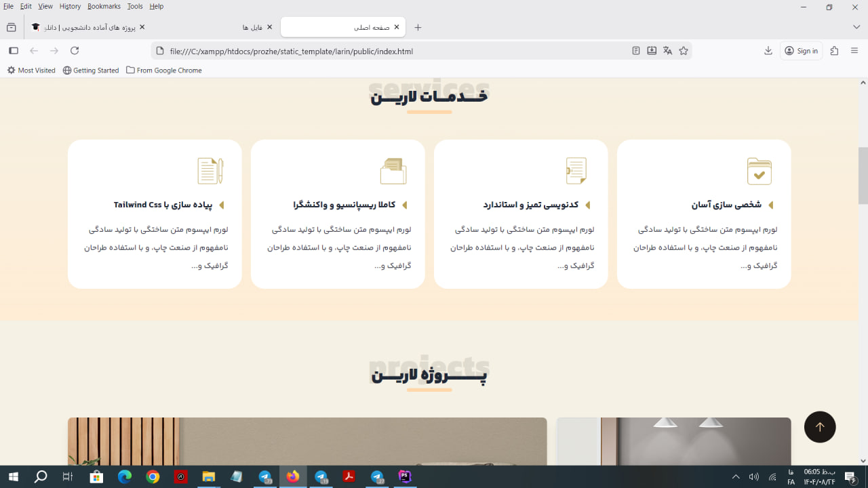Viewport: 868px width, 488px height.
Task: Toggle Reader View in the address bar
Action: [636, 50]
